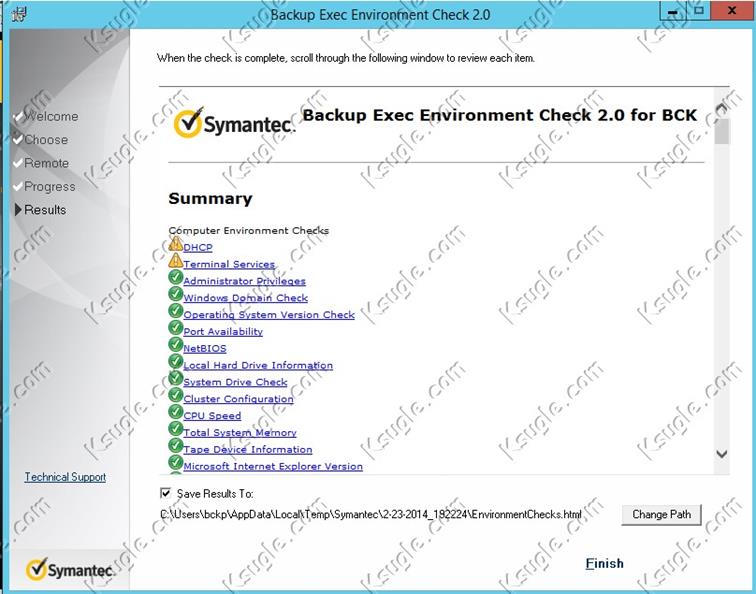Click the warning icon beside Terminal Services
Viewport: 756px width, 594px height.
click(176, 261)
